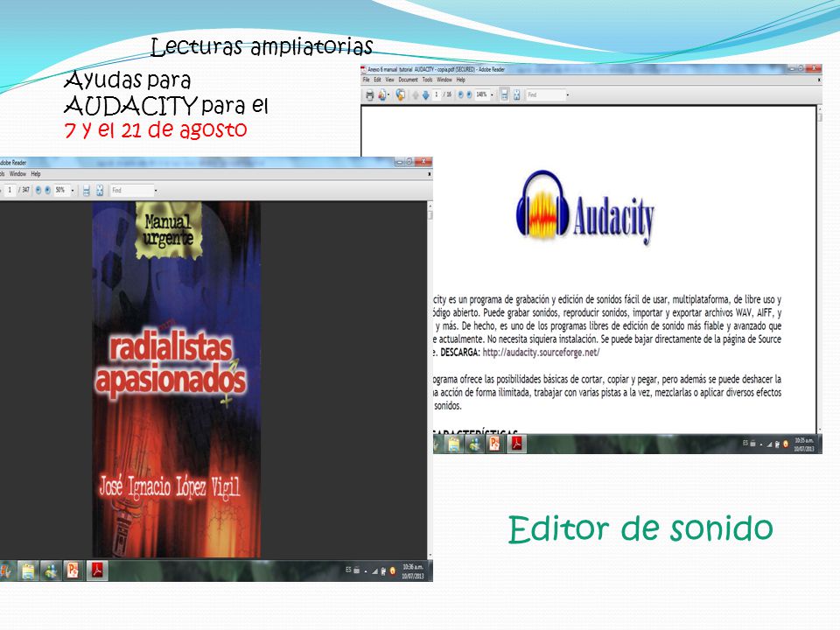Click the audacity.sourceforge.net download link

click(x=541, y=353)
